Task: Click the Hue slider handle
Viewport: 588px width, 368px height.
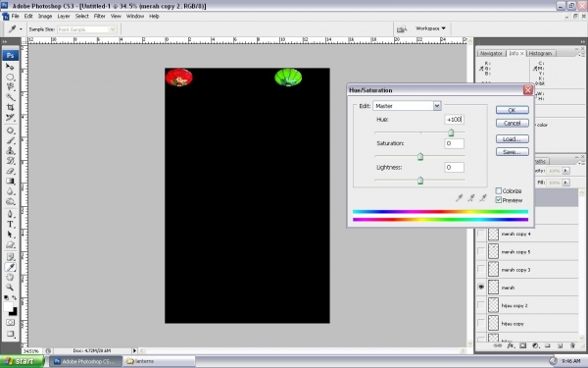Action: tap(451, 132)
